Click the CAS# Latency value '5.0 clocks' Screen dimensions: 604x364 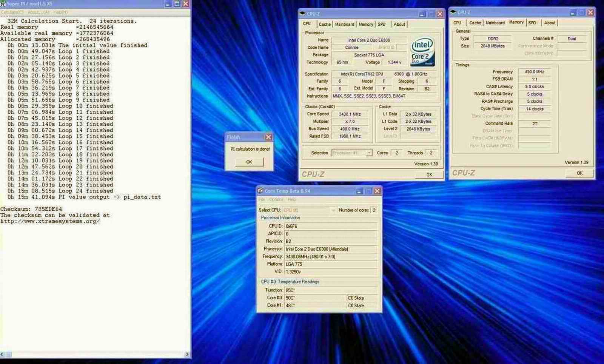point(534,86)
